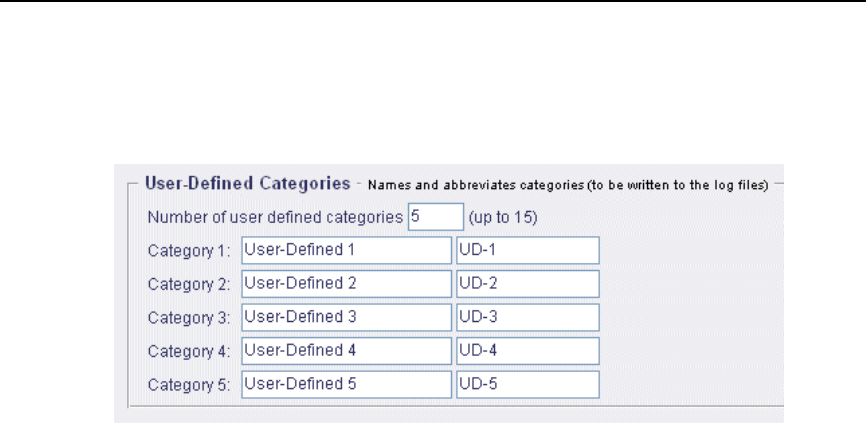Viewport: 866px width, 423px height.
Task: Click the UD-2 abbreviation box
Action: click(x=527, y=284)
